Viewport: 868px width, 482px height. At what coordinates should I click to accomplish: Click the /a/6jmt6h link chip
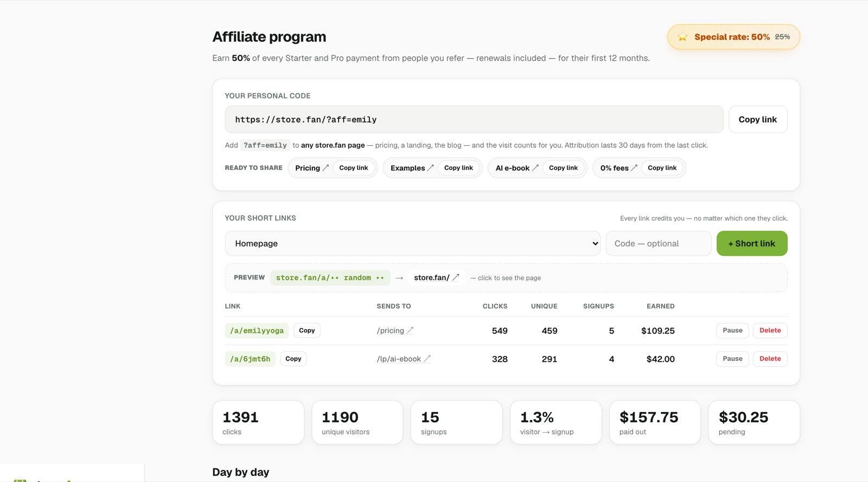coord(250,358)
